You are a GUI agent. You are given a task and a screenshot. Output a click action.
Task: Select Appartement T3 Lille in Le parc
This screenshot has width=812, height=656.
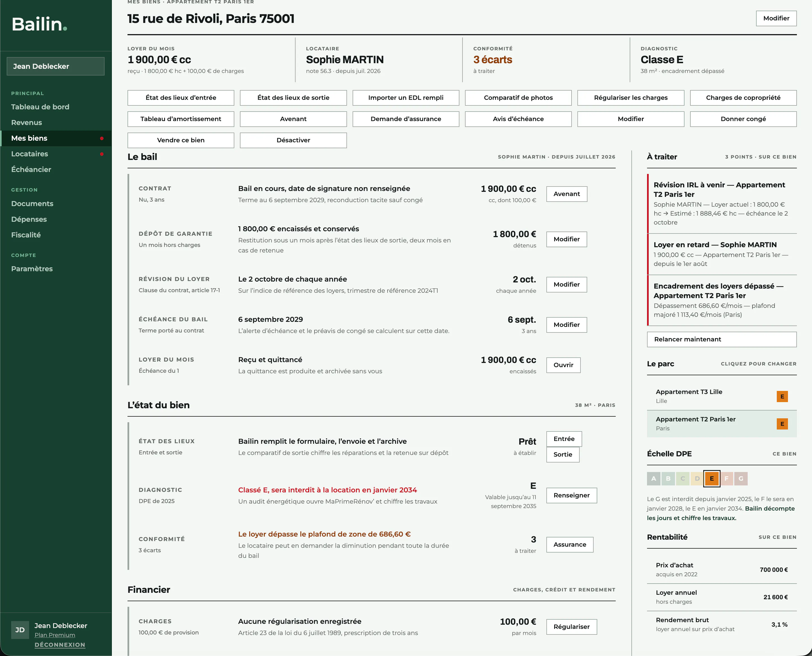pyautogui.click(x=722, y=397)
